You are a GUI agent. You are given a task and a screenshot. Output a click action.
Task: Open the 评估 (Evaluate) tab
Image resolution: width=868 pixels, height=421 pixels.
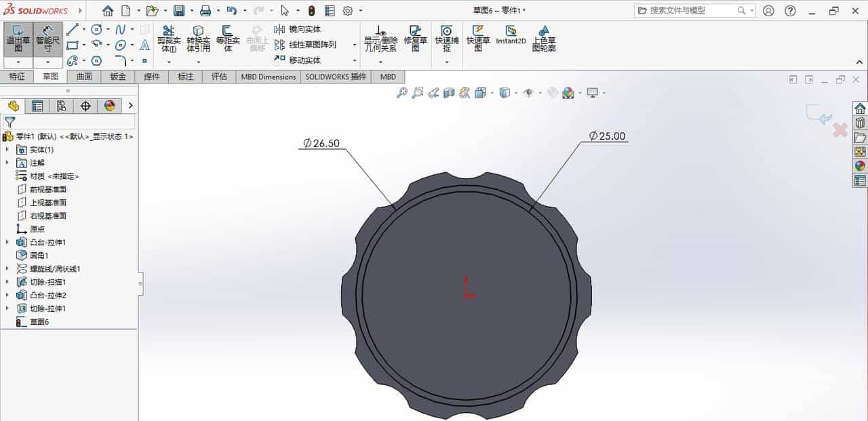coord(219,76)
